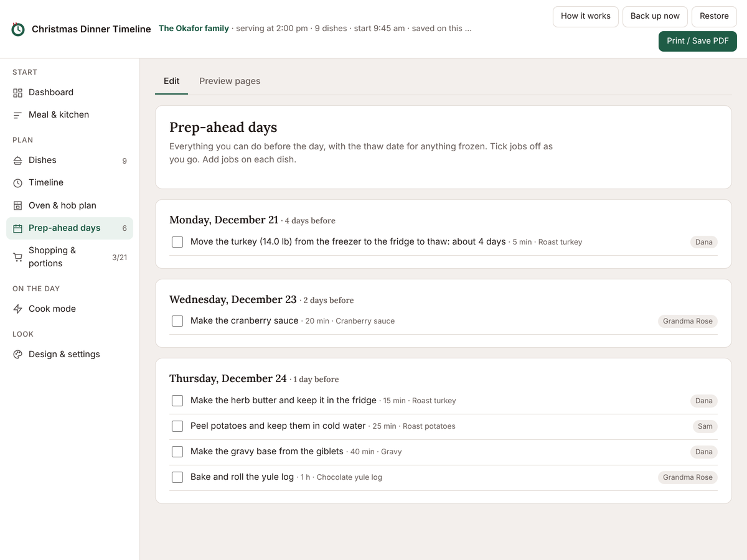Image resolution: width=747 pixels, height=560 pixels.
Task: Click the Monday, December 21 heading
Action: click(x=224, y=220)
